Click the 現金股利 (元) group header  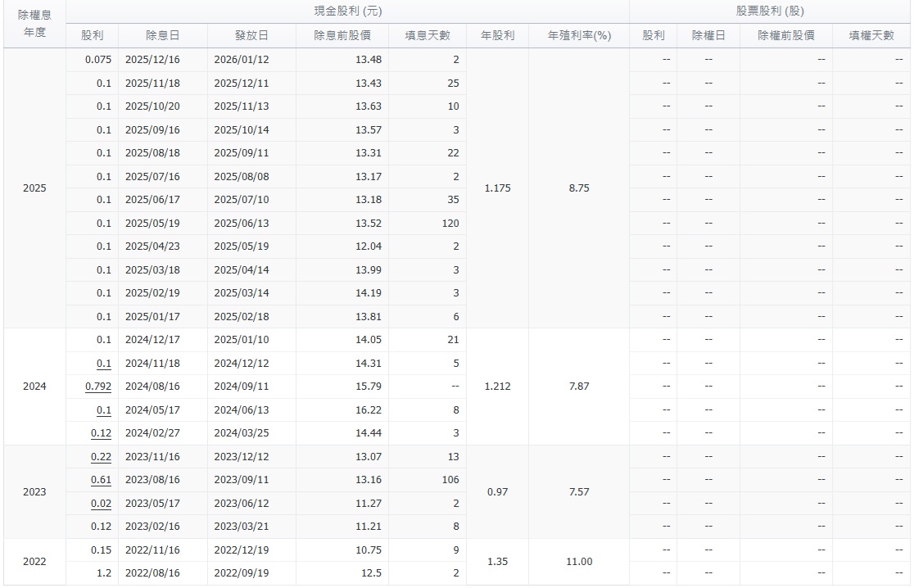(347, 11)
